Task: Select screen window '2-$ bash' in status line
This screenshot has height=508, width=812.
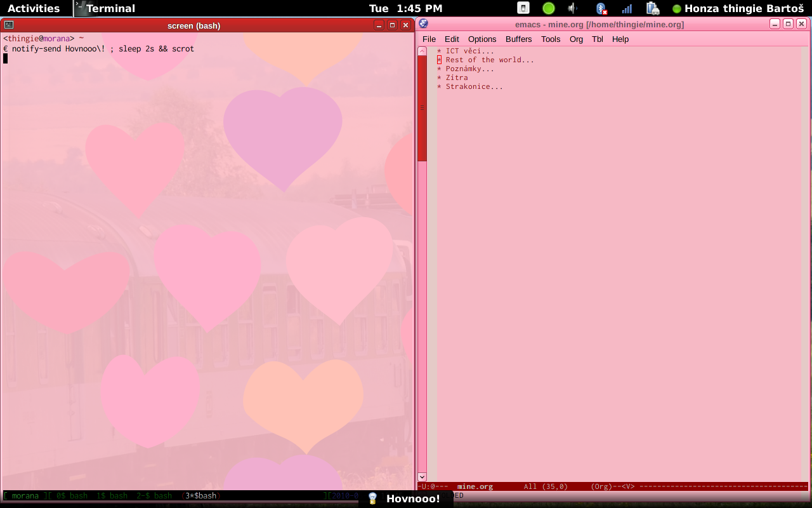Action: tap(154, 495)
